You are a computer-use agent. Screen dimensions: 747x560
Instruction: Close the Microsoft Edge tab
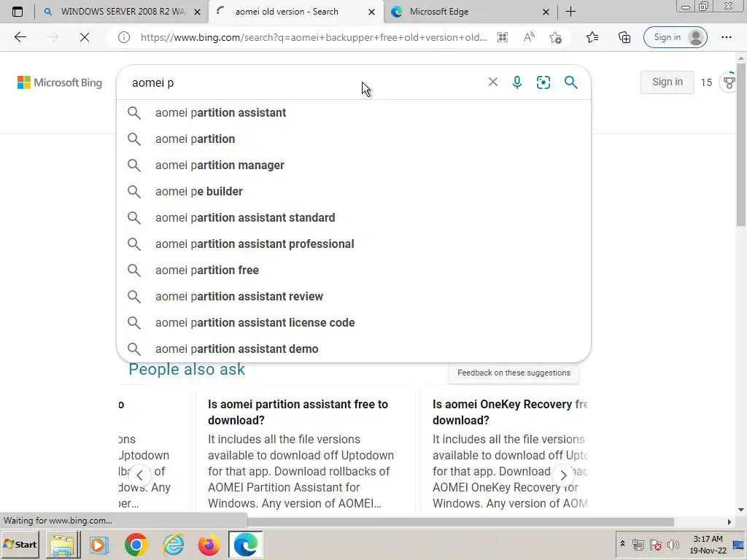(x=546, y=12)
